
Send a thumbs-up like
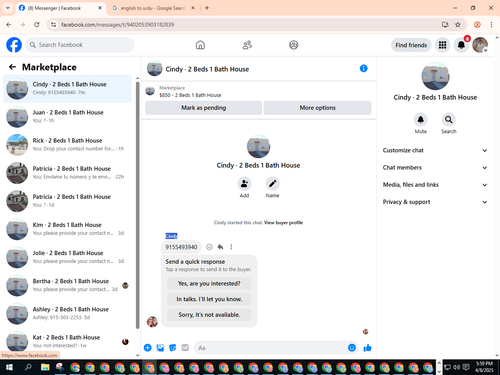367,348
